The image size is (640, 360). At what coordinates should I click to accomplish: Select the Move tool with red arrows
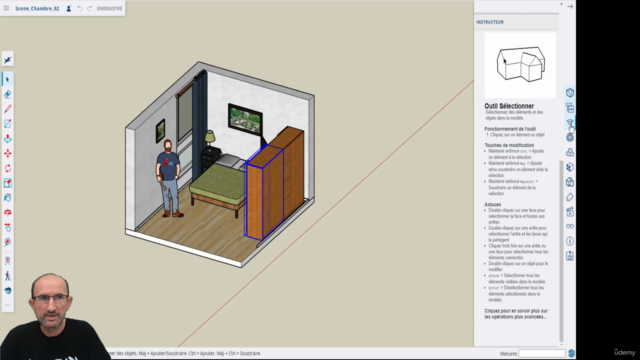8,153
